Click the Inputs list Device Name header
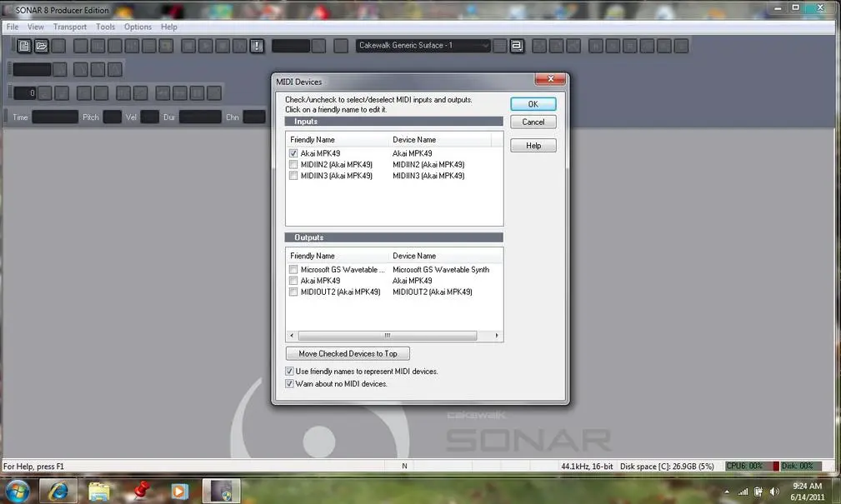 tap(440, 139)
